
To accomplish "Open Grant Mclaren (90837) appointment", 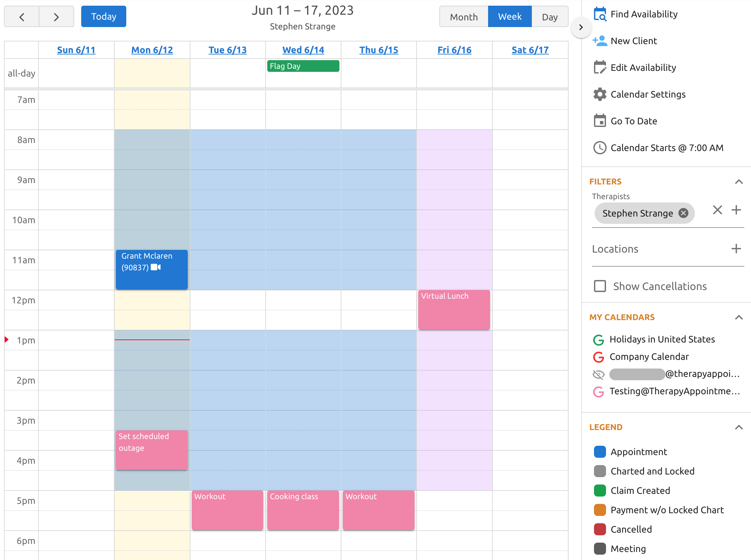I will (x=152, y=270).
